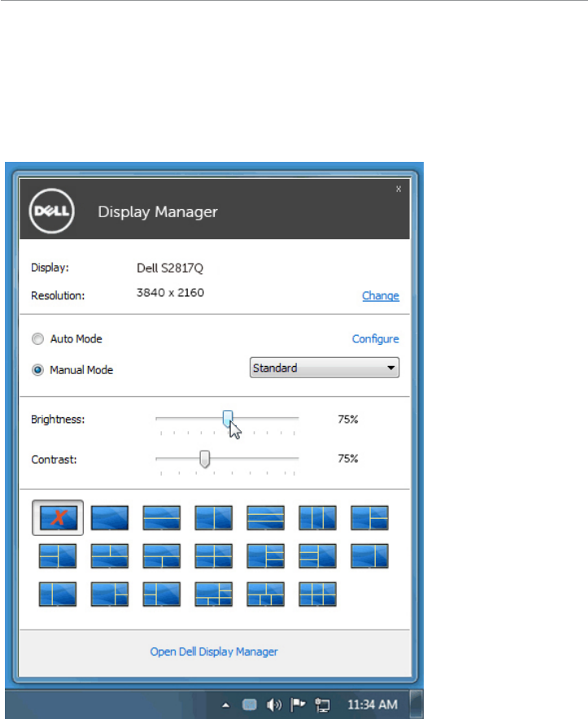
Task: Choose the three horizontal rows layout
Action: pyautogui.click(x=266, y=518)
